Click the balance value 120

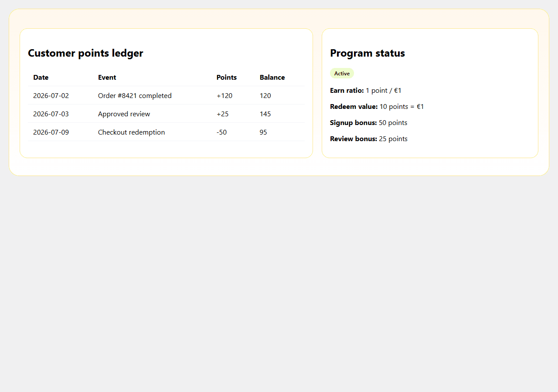pyautogui.click(x=265, y=96)
